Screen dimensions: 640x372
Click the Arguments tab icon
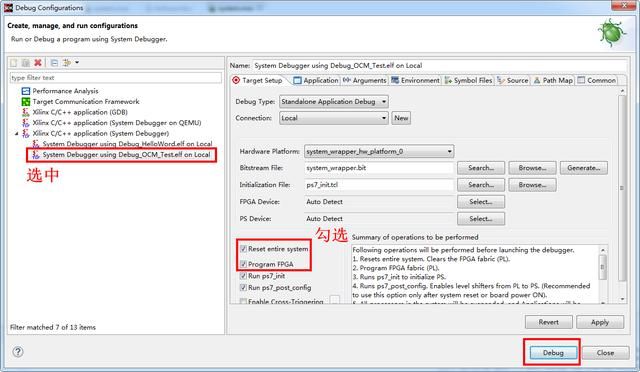click(347, 80)
